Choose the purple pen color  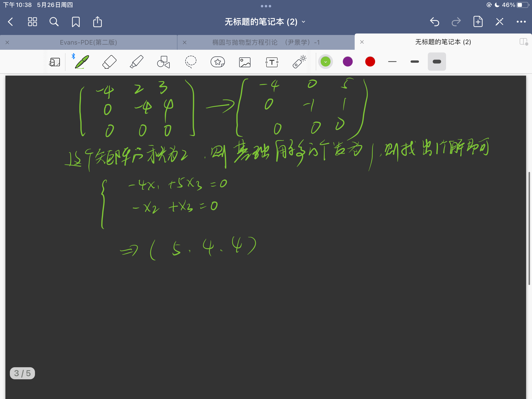348,62
